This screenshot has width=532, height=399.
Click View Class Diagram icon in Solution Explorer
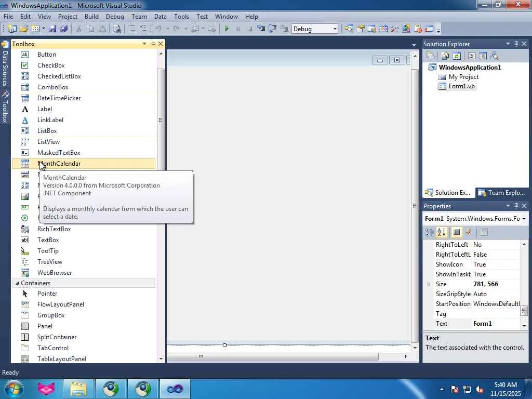pyautogui.click(x=495, y=56)
